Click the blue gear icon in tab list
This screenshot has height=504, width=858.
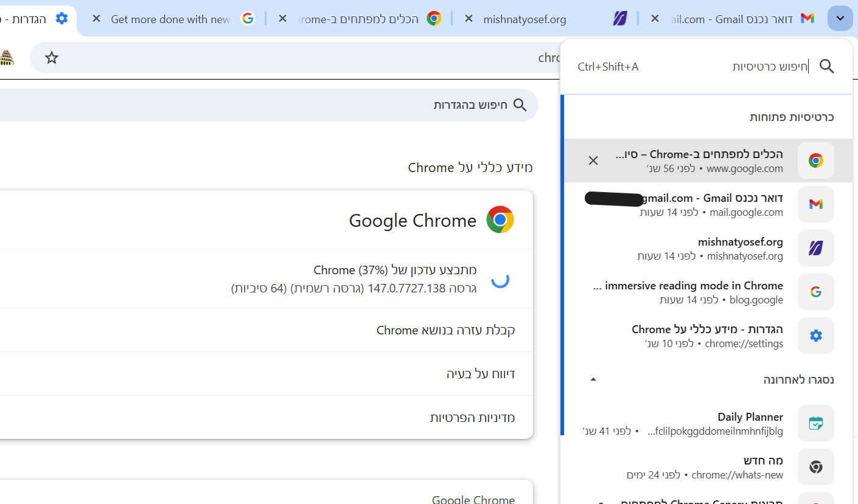(x=816, y=336)
